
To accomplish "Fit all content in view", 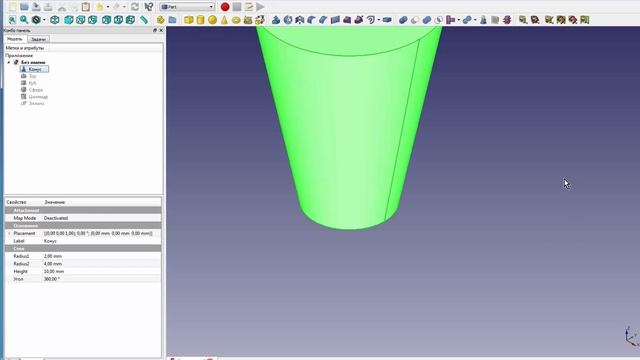I will 13,20.
